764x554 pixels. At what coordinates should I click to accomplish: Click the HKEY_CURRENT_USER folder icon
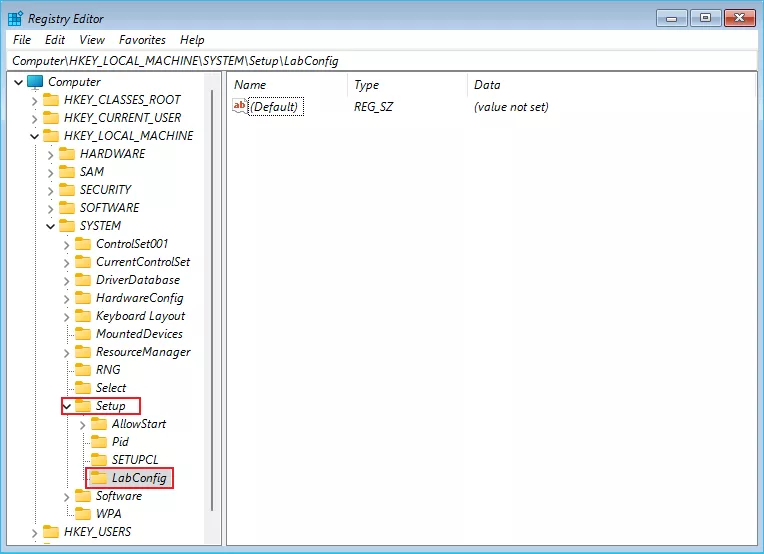pyautogui.click(x=51, y=118)
